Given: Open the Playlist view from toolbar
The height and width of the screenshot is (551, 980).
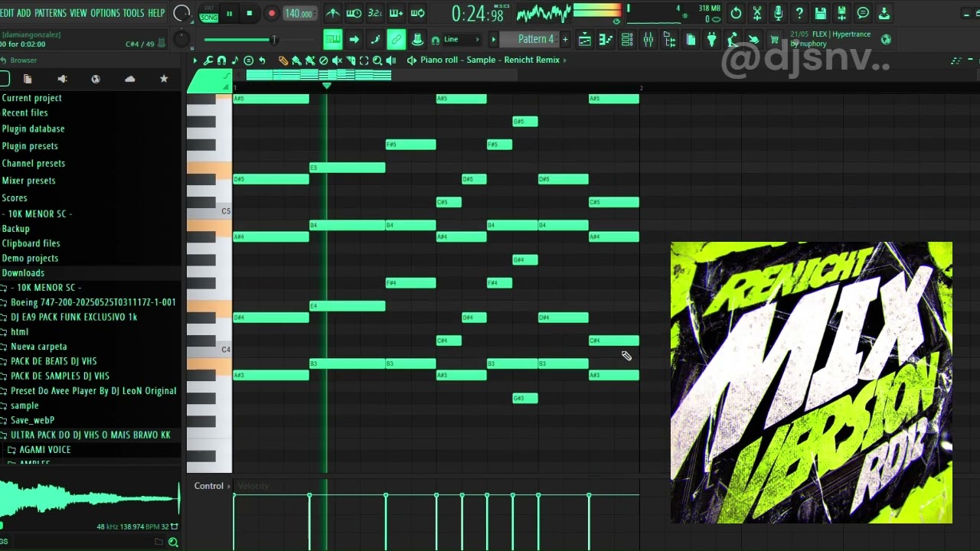Looking at the screenshot, I should [x=584, y=40].
